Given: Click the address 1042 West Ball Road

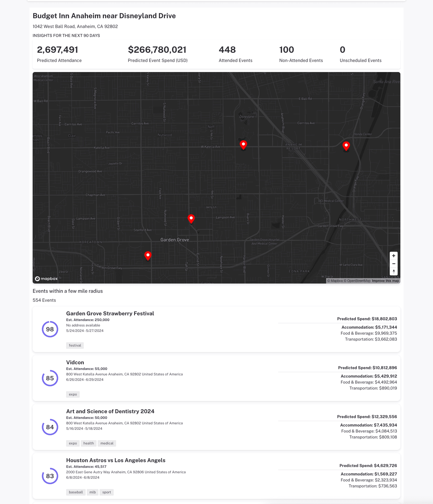Looking at the screenshot, I should (x=75, y=26).
